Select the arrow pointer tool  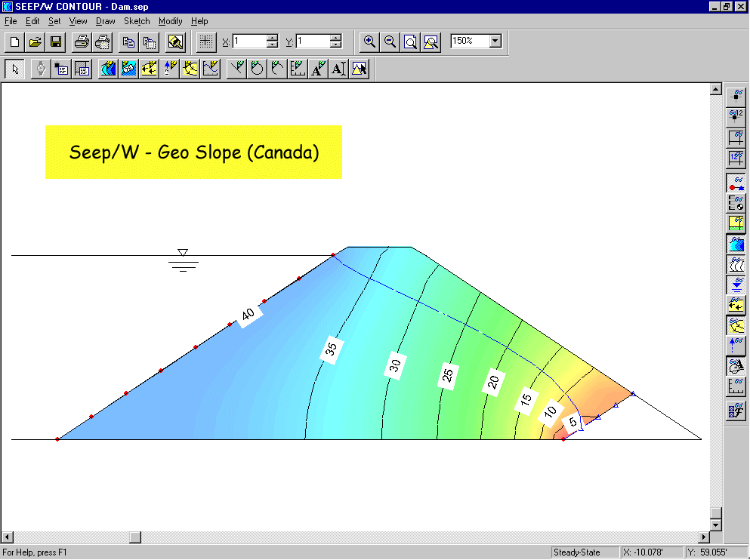point(14,69)
